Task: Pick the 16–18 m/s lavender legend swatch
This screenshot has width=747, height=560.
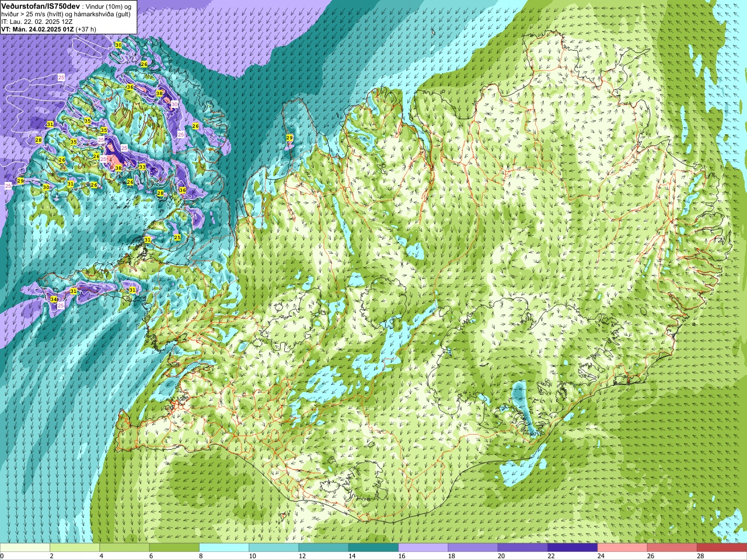Action: [x=423, y=548]
